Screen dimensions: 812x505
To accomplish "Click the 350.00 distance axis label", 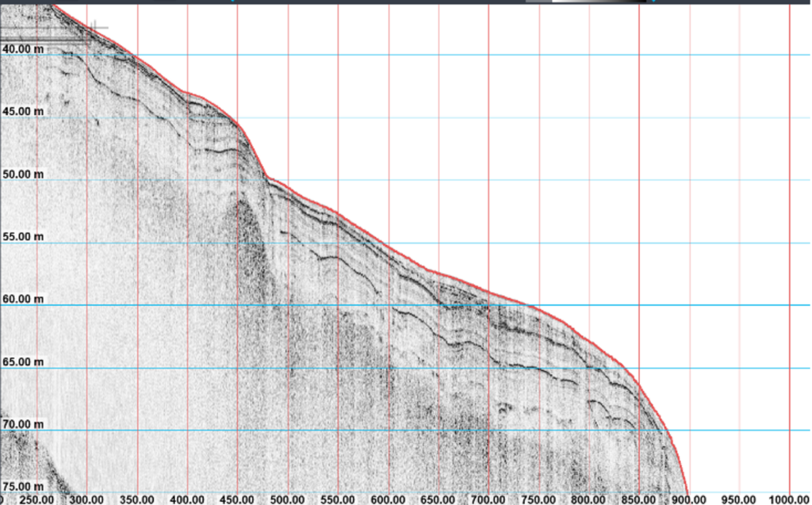I will click(137, 500).
